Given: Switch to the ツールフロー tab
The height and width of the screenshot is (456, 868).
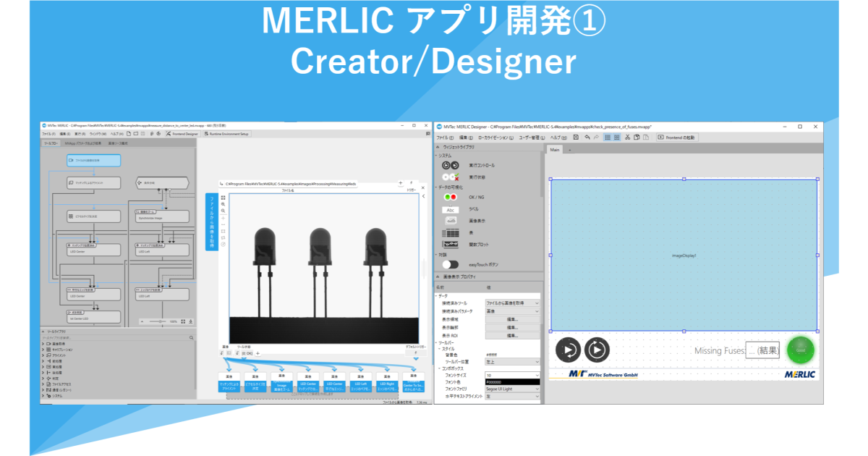Looking at the screenshot, I should pos(51,143).
